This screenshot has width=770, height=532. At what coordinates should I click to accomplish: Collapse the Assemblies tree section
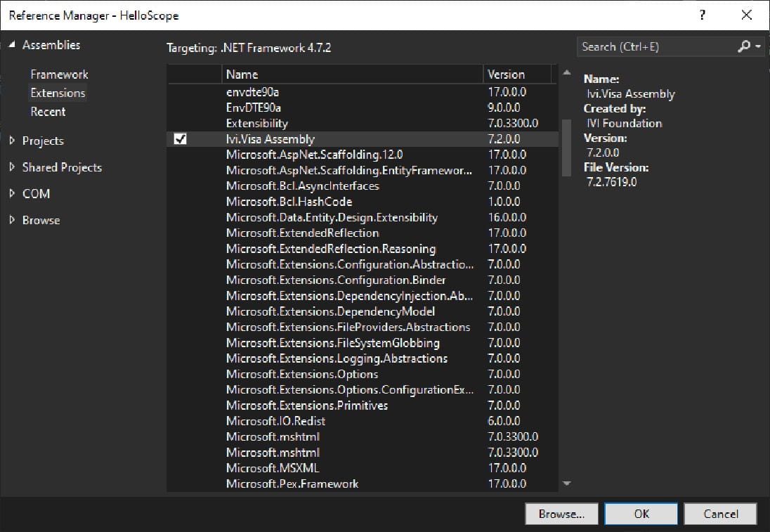(12, 45)
